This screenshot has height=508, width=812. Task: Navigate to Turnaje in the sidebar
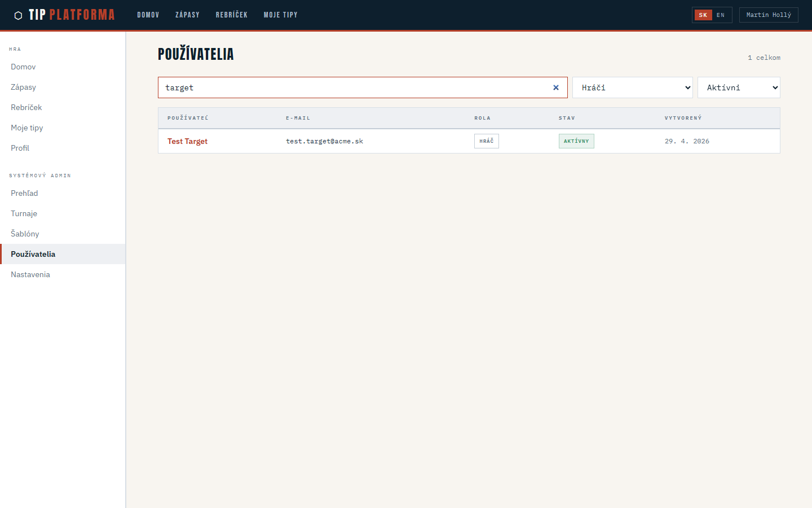coord(24,213)
